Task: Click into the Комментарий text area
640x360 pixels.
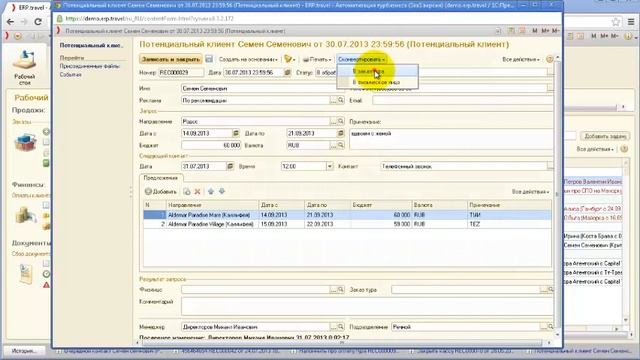Action: [x=366, y=306]
